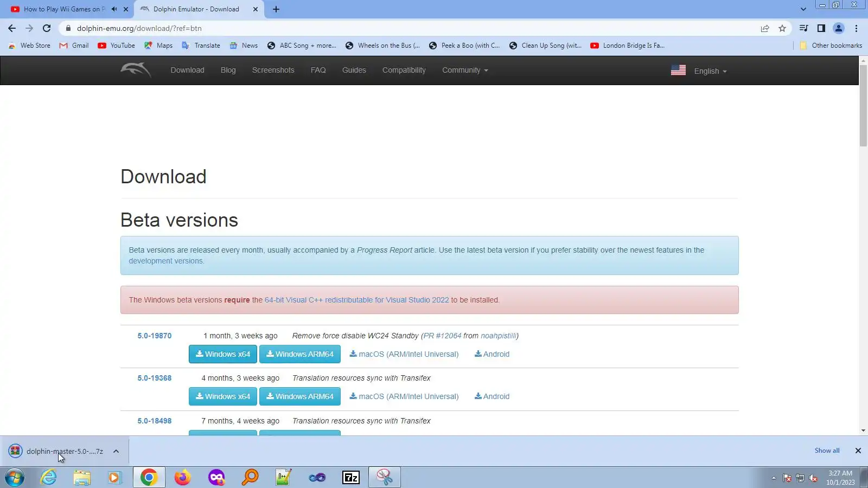Close the How to Play Wii Games tab
The width and height of the screenshot is (868, 488).
(126, 9)
